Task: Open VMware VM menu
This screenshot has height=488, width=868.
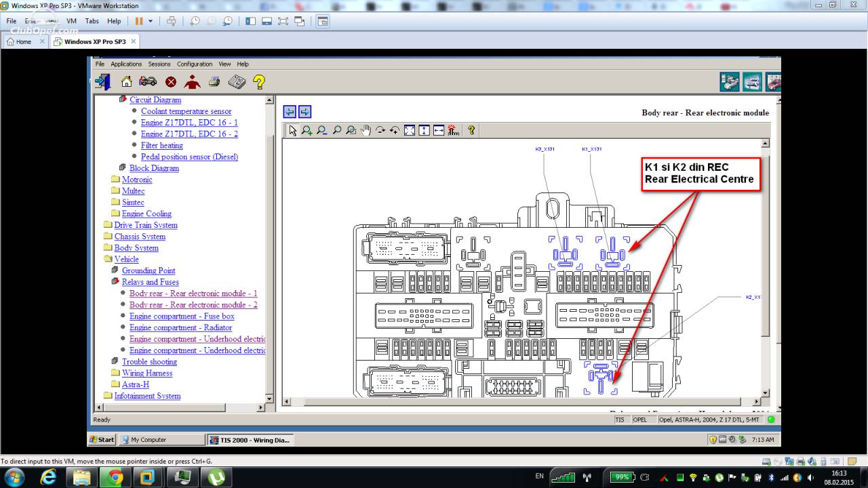Action: (71, 21)
